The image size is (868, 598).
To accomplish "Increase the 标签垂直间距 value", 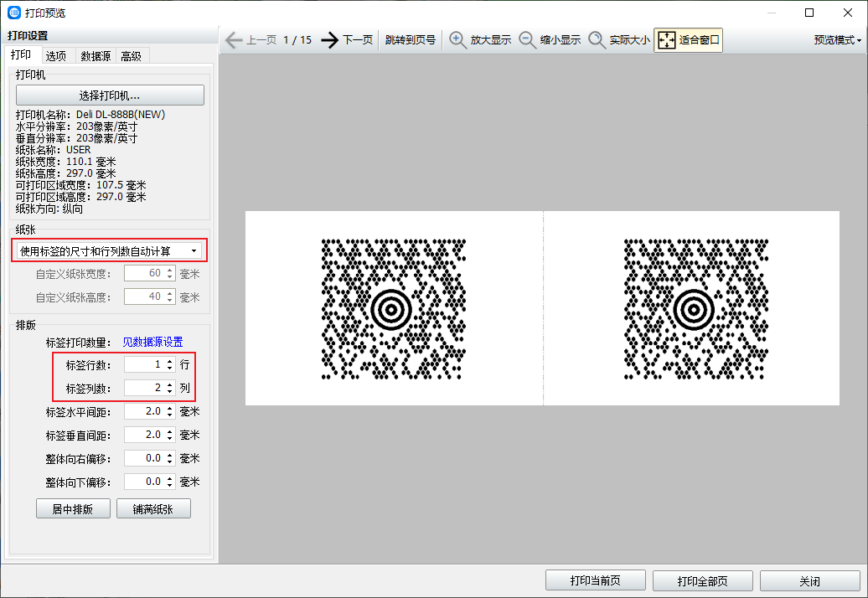I will coord(170,431).
